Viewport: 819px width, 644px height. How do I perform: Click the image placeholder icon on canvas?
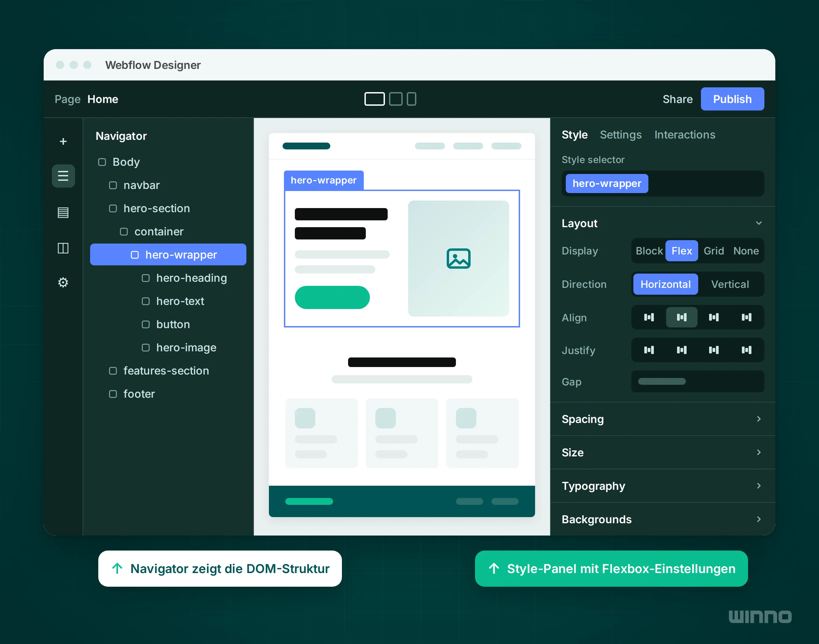coord(458,258)
